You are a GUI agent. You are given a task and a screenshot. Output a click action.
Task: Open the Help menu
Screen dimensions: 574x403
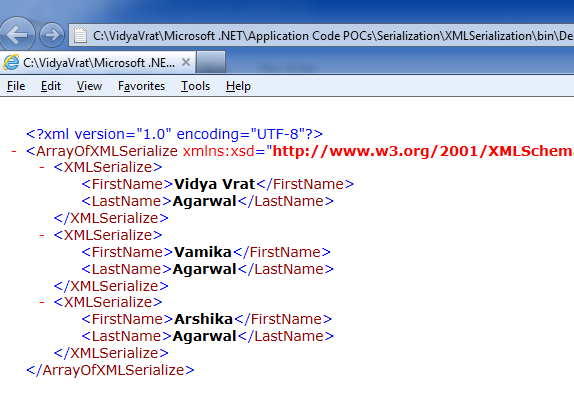click(238, 86)
